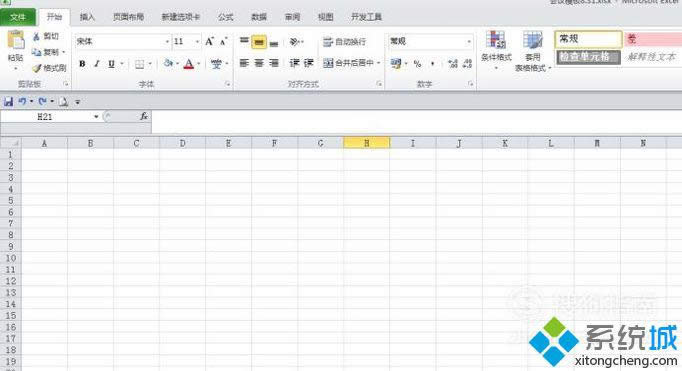Click 合并后居中 merge and center
Screen dimensions: 682x371
click(x=349, y=64)
